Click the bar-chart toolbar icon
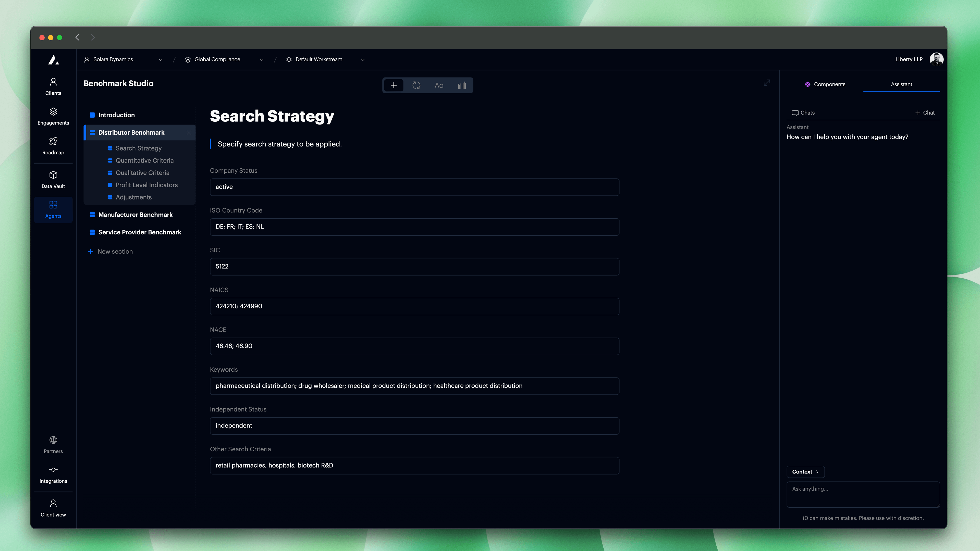This screenshot has width=980, height=551. coord(462,85)
